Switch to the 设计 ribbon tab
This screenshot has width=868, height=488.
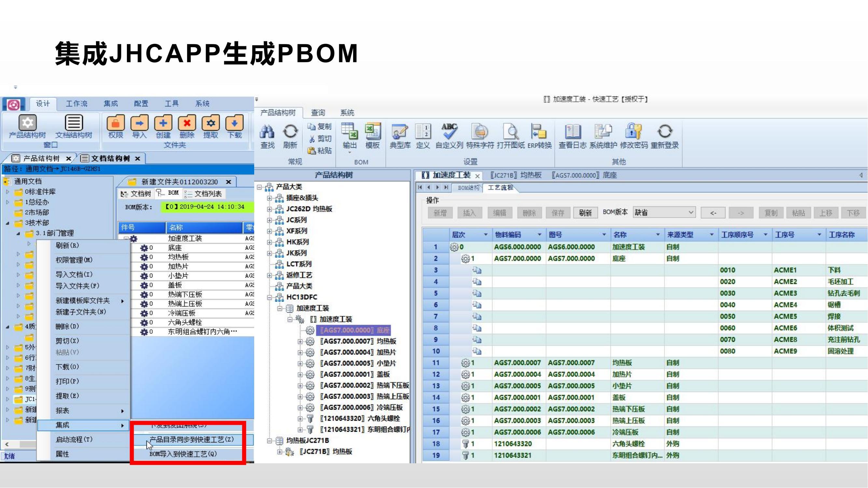tap(43, 103)
